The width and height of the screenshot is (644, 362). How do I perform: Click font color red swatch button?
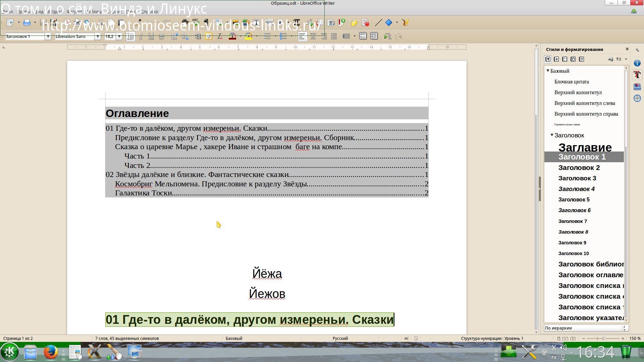(x=233, y=36)
